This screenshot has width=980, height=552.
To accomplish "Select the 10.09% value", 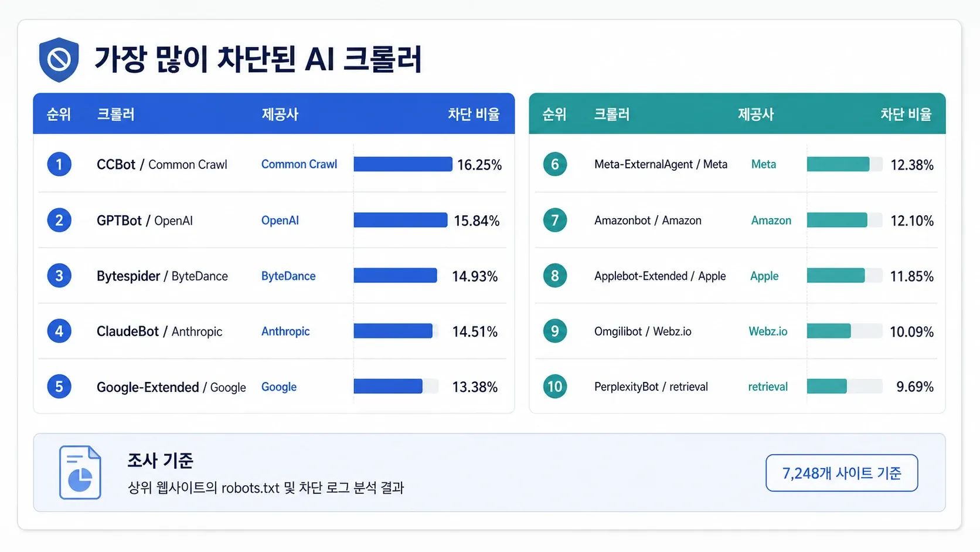I will 912,332.
